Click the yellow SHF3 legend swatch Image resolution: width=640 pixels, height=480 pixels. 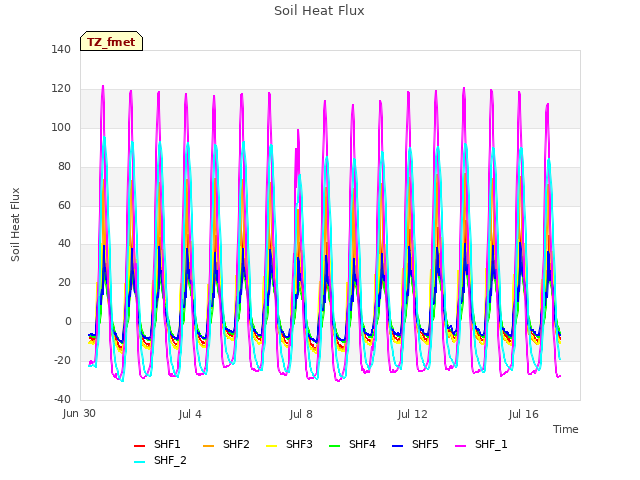[271, 445]
